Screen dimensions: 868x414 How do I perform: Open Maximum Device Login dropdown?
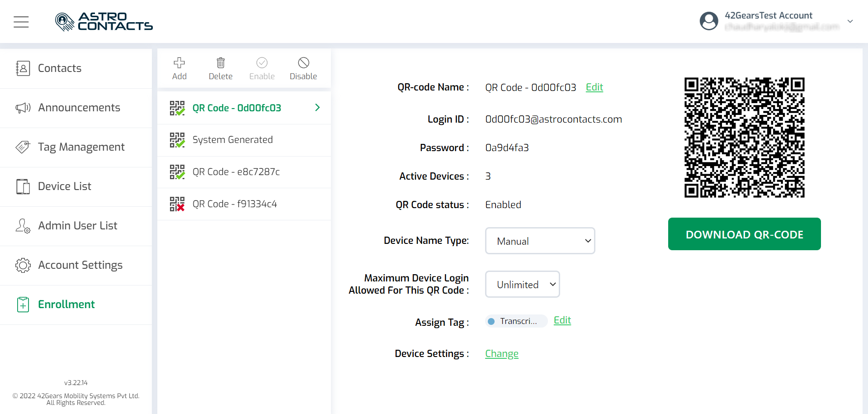[x=523, y=284]
